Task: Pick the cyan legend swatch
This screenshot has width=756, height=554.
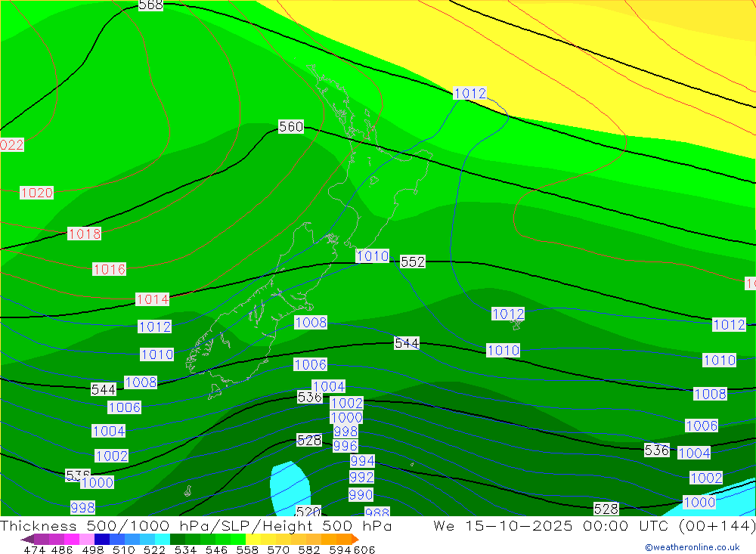Action: (x=163, y=539)
